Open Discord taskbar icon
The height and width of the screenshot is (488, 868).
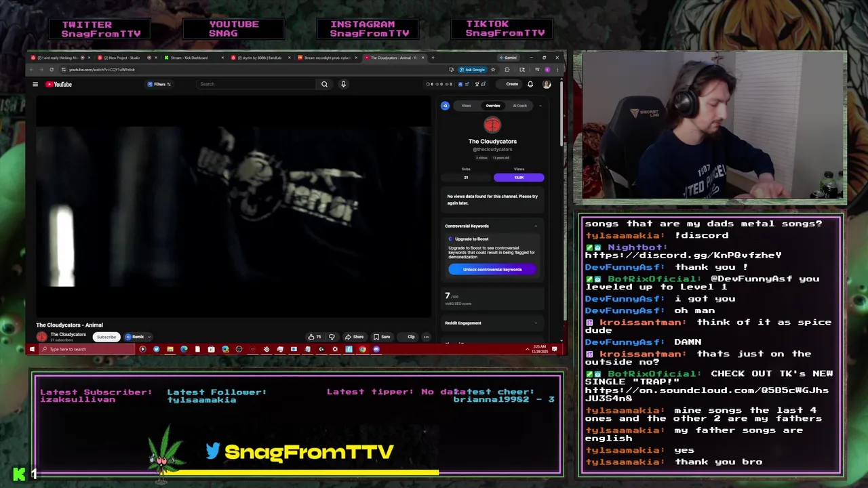376,349
